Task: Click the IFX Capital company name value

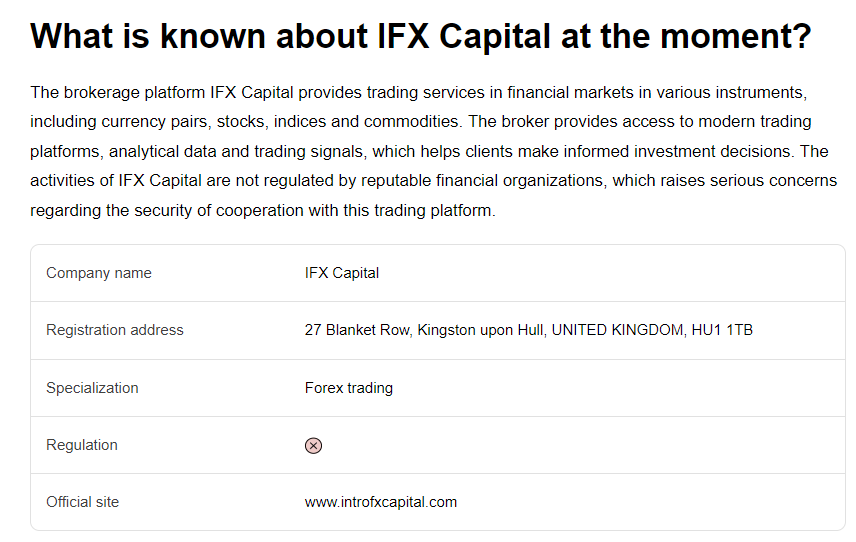Action: point(342,273)
